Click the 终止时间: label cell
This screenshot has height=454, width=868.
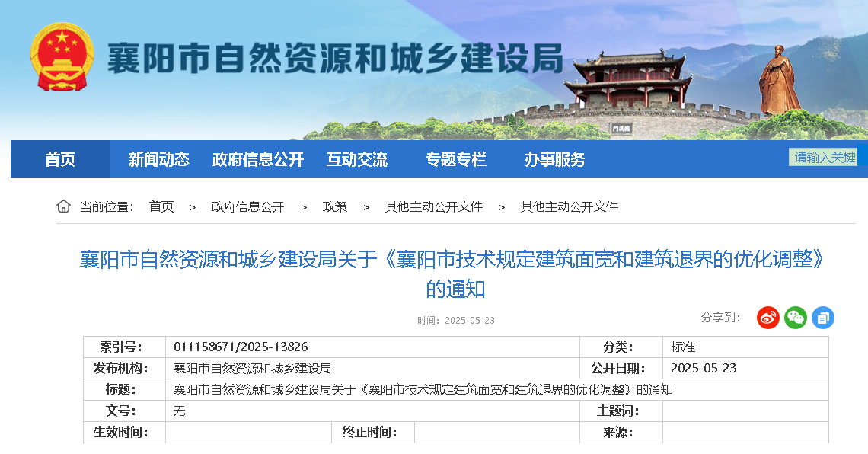[373, 432]
